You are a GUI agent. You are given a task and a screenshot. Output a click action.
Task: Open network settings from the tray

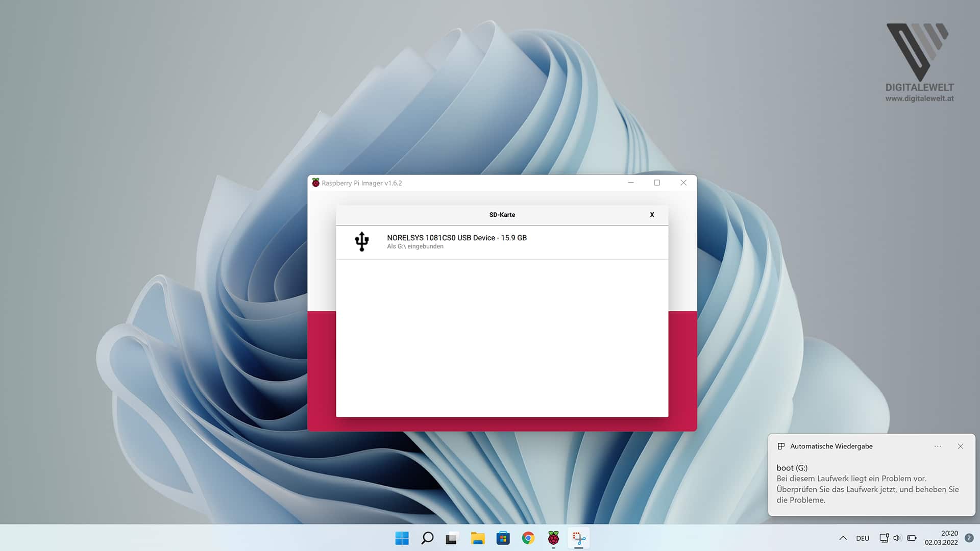(x=884, y=538)
